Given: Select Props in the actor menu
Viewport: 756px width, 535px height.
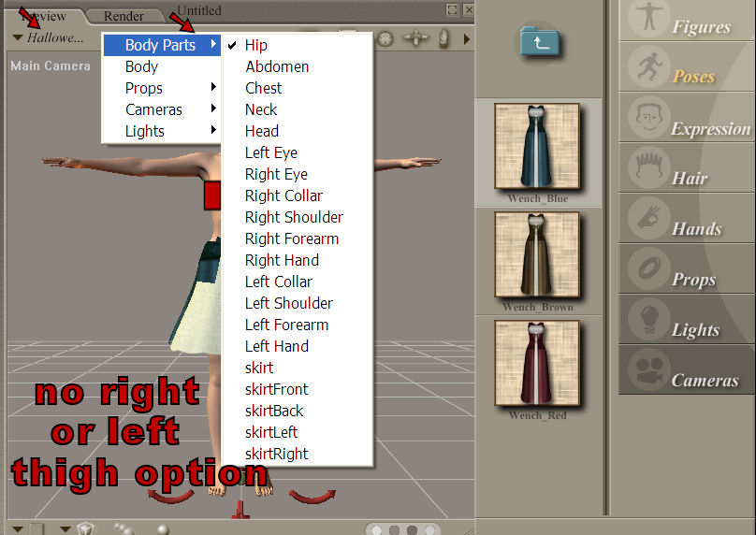Looking at the screenshot, I should coord(144,88).
